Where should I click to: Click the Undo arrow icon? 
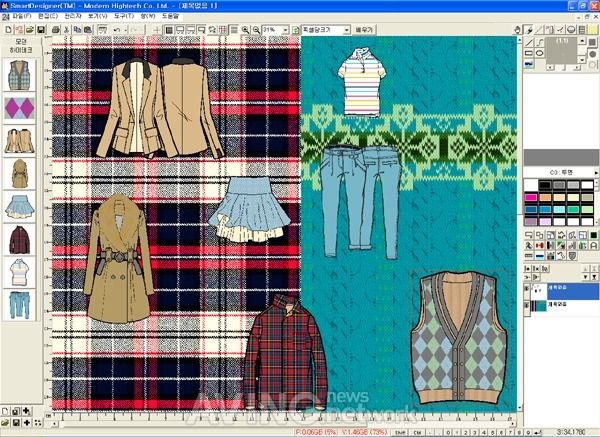tap(117, 29)
